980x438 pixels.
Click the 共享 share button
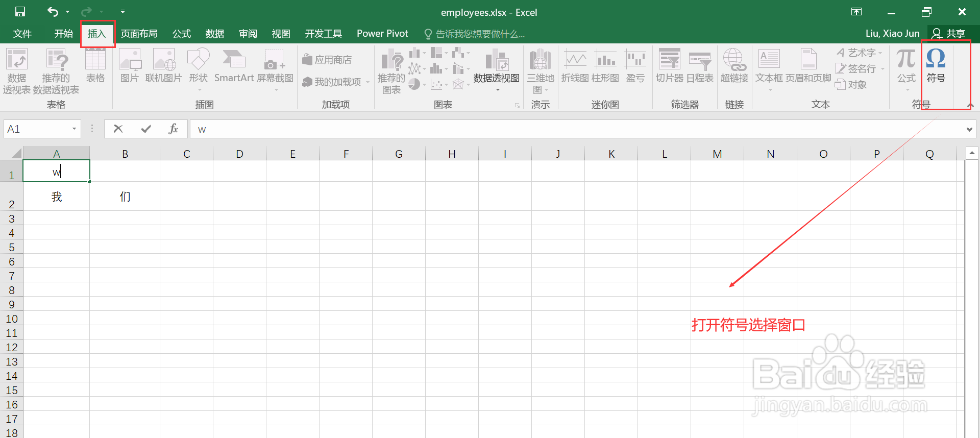949,34
